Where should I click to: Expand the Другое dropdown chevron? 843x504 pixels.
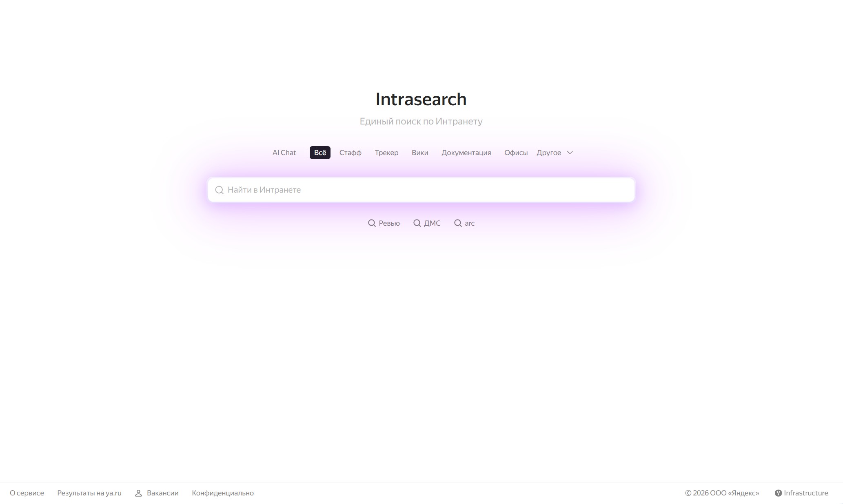pyautogui.click(x=570, y=153)
